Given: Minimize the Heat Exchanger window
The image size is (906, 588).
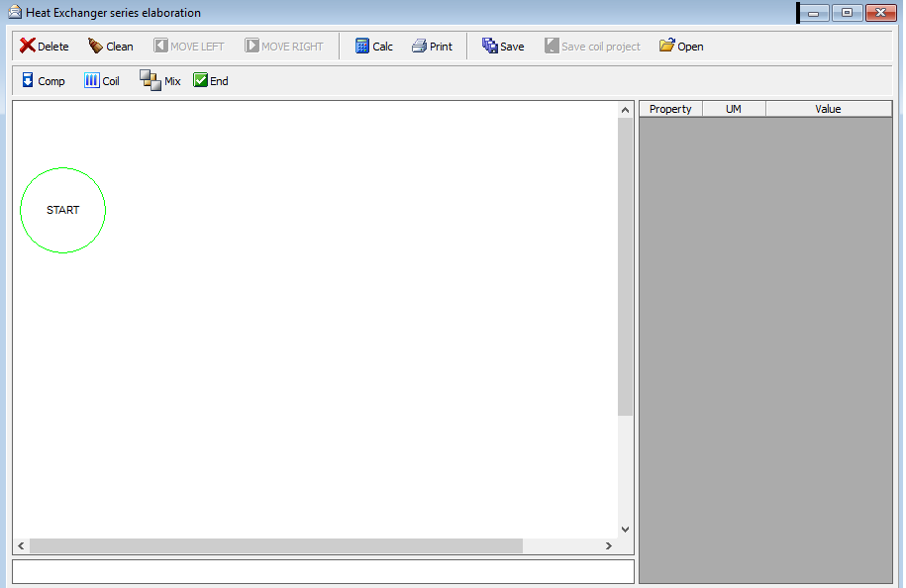Looking at the screenshot, I should [x=814, y=12].
